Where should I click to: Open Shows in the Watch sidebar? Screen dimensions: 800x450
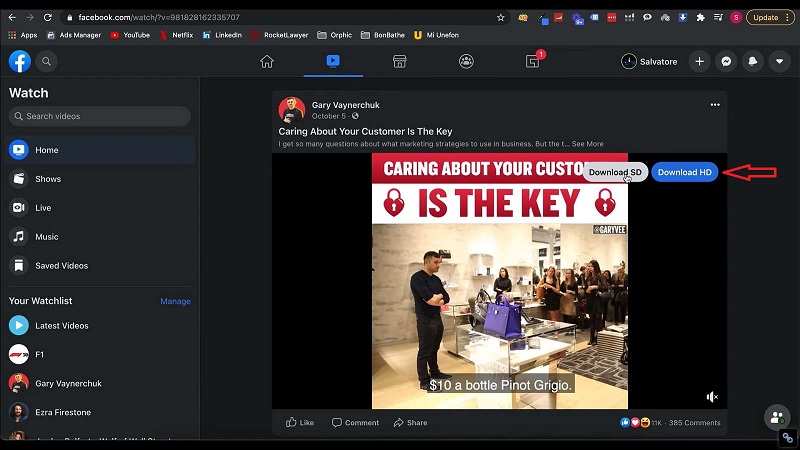click(99, 179)
